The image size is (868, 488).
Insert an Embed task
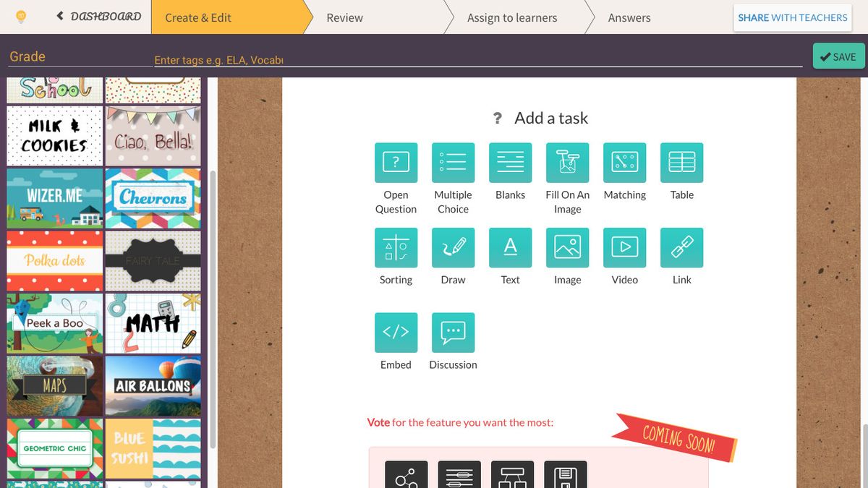(x=396, y=332)
